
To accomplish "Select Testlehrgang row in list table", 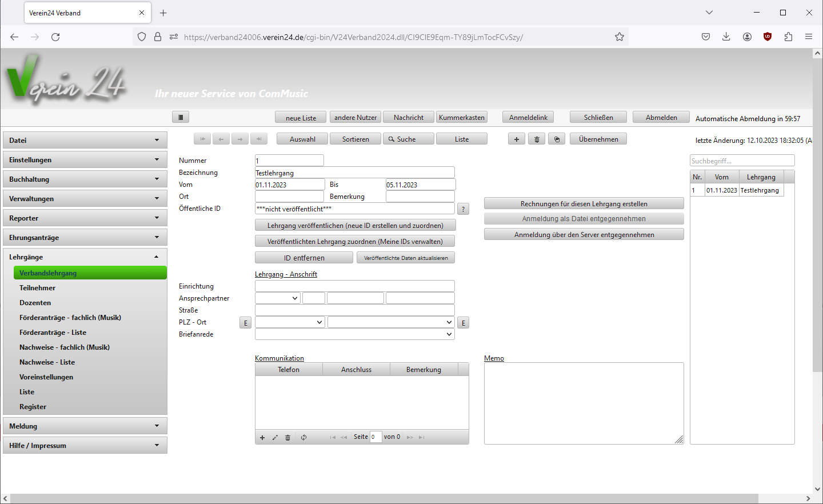I will pyautogui.click(x=737, y=190).
